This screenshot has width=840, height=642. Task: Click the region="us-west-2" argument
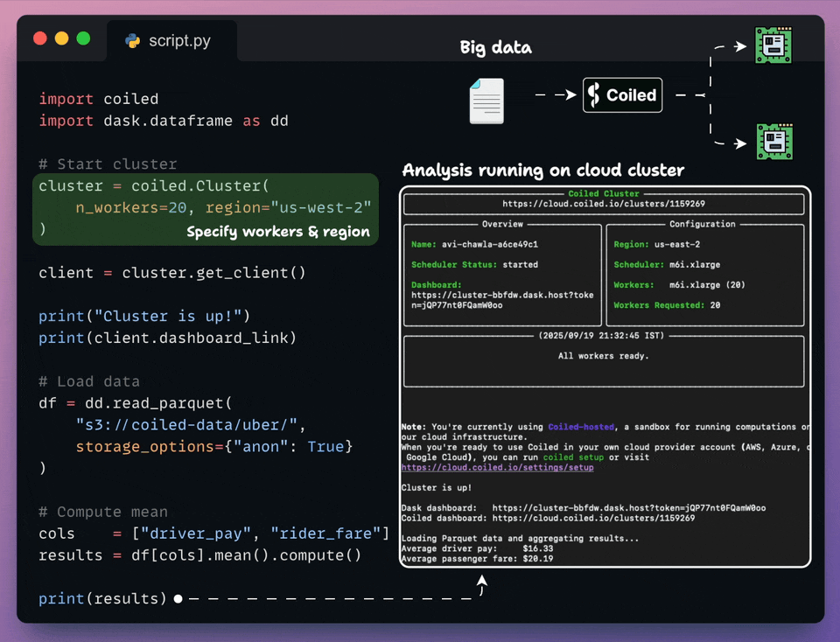click(x=288, y=208)
